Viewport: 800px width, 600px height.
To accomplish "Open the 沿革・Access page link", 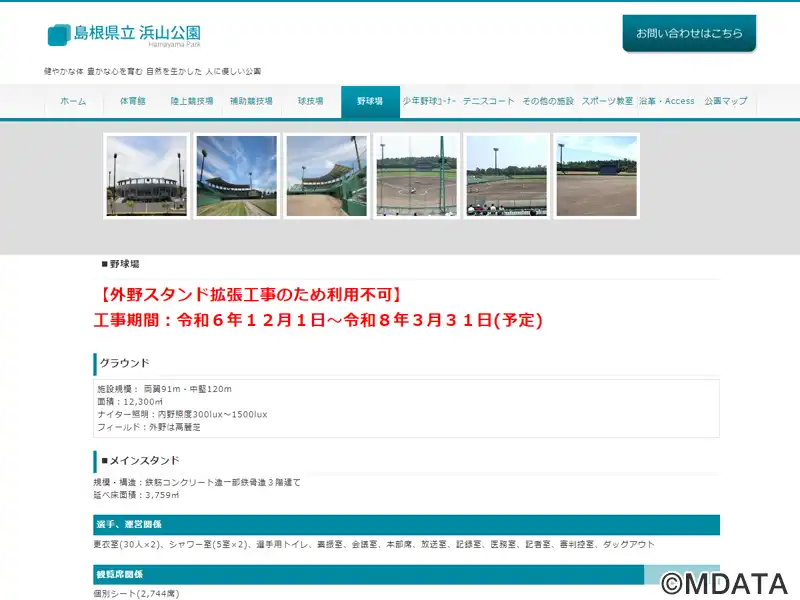I will (667, 101).
